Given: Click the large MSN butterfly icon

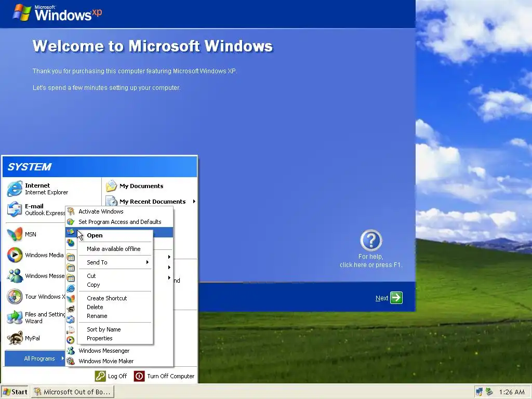Looking at the screenshot, I should (15, 234).
